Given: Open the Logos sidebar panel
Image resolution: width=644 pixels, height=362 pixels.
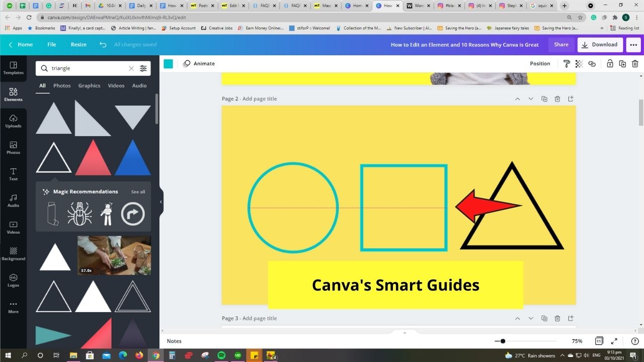Looking at the screenshot, I should tap(13, 281).
